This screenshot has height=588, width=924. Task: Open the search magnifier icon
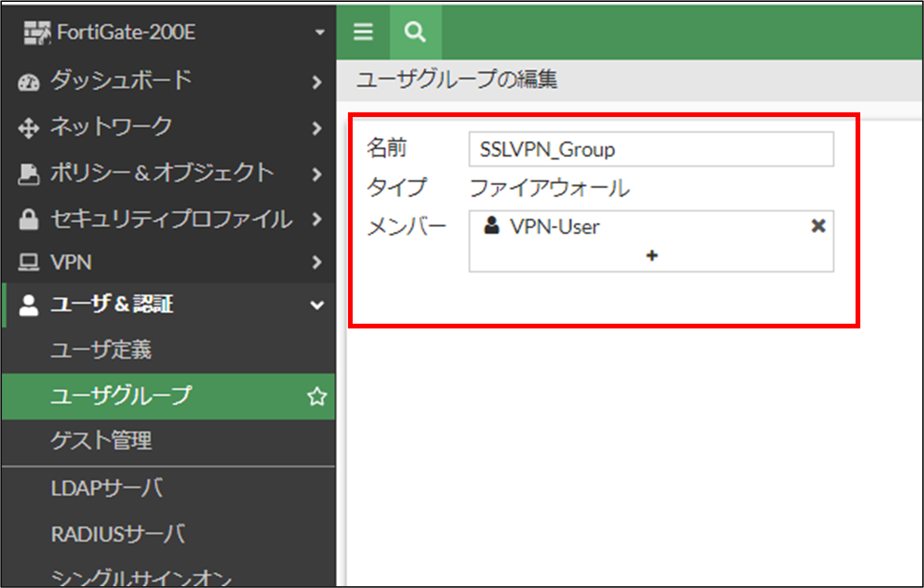(415, 32)
